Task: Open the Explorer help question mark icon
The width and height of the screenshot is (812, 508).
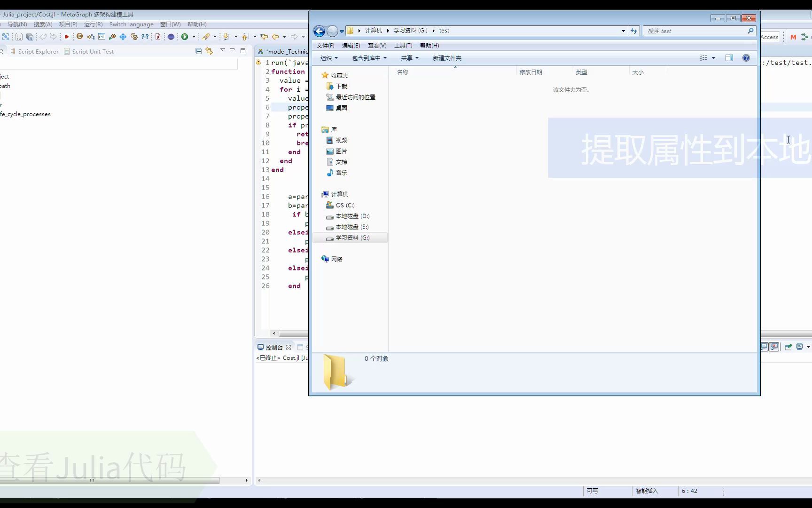Action: [x=746, y=58]
